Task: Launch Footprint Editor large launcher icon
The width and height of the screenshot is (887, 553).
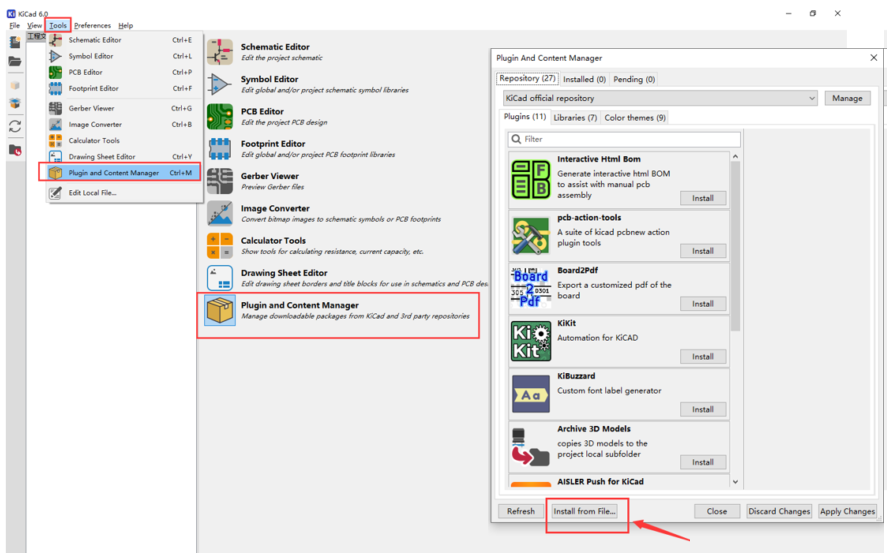Action: (x=219, y=149)
